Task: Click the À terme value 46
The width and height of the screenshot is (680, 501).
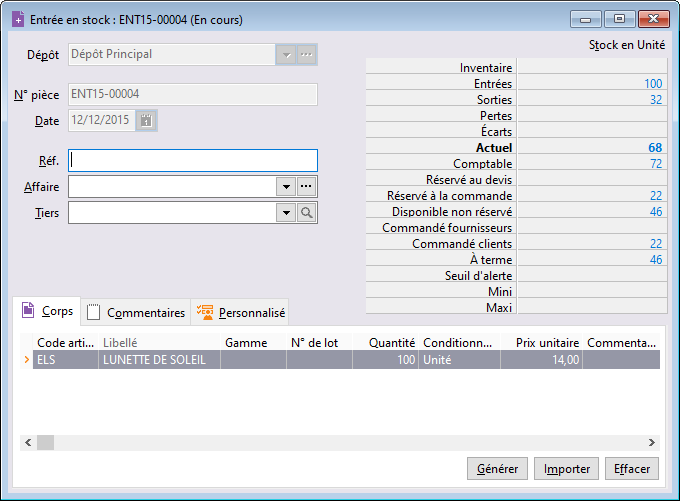Action: [x=656, y=259]
